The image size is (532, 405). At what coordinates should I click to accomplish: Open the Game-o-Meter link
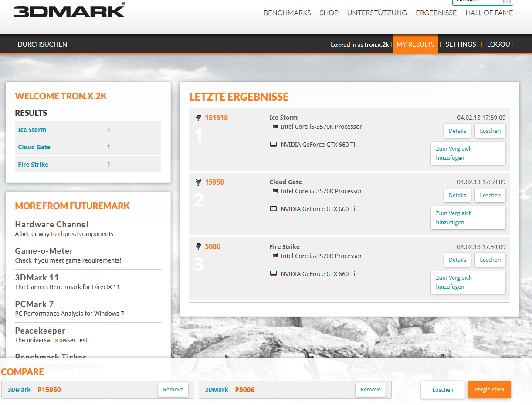click(44, 251)
